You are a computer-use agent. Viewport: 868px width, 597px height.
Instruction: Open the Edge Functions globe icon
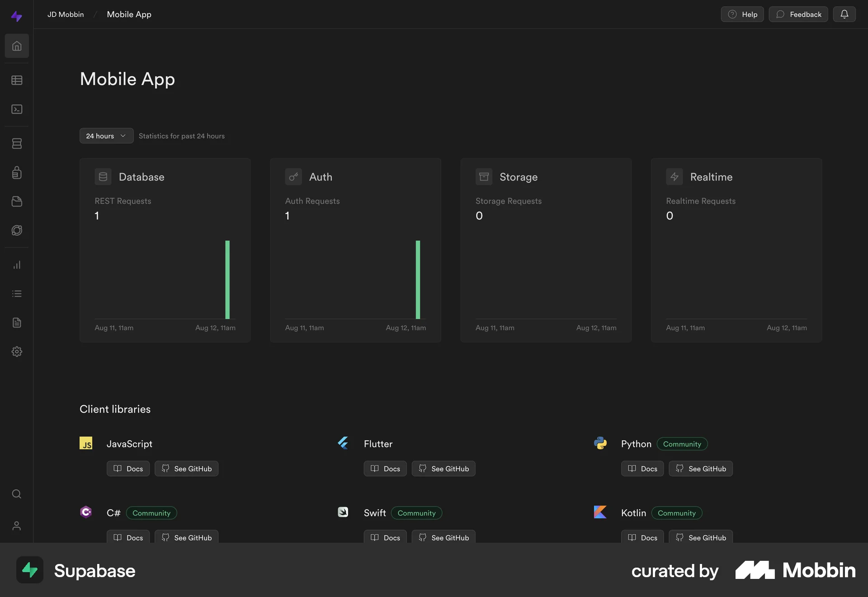click(17, 230)
